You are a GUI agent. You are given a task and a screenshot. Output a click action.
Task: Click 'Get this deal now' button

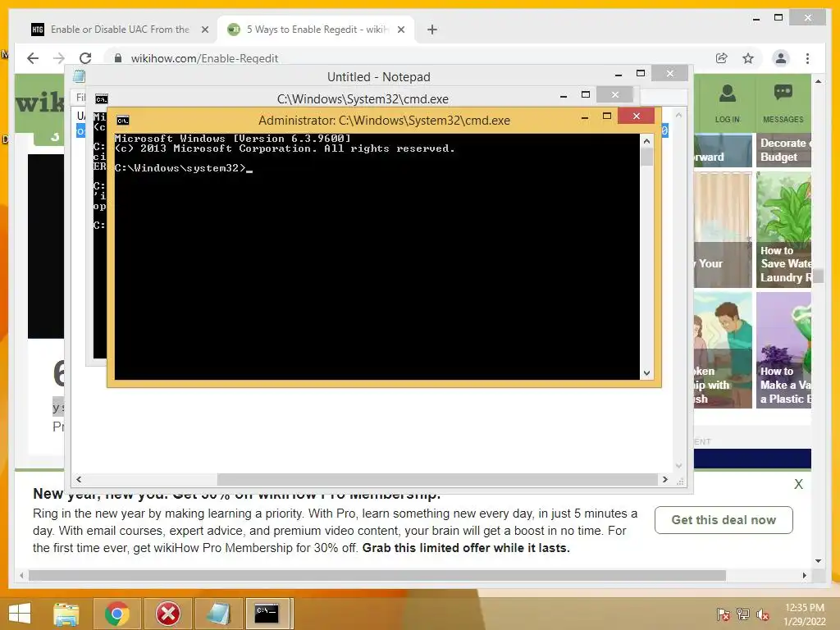724,519
